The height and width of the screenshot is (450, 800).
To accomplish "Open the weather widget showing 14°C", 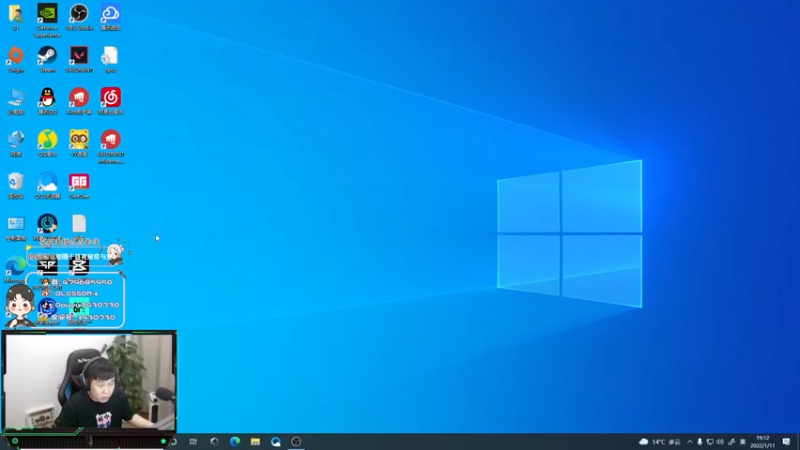I will click(660, 442).
